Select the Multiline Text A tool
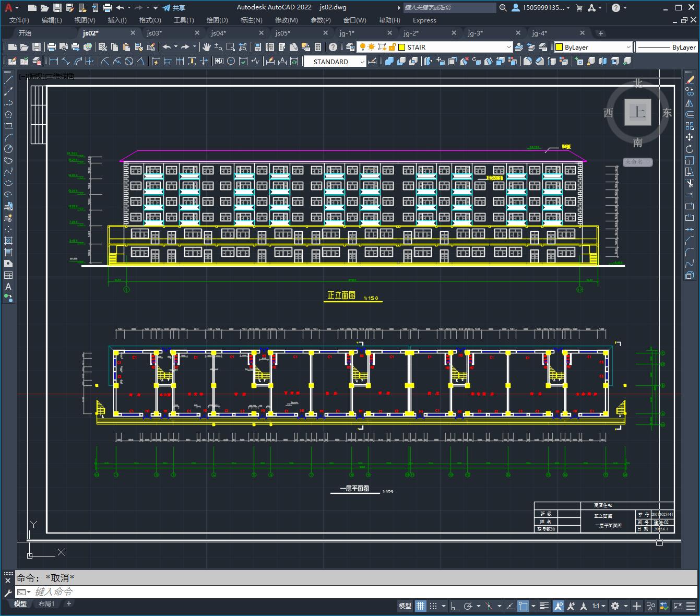The image size is (700, 616). [8, 287]
